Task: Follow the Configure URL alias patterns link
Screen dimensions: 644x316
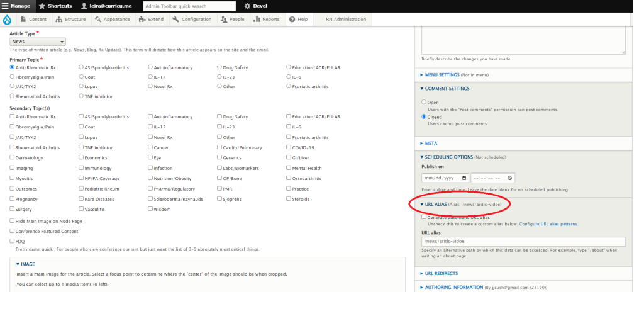Action: [x=548, y=224]
